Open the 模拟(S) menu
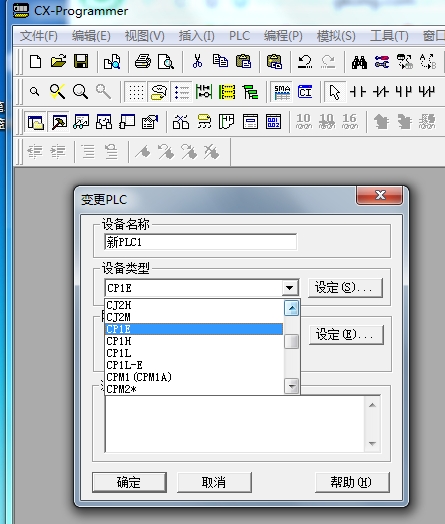 [x=336, y=36]
